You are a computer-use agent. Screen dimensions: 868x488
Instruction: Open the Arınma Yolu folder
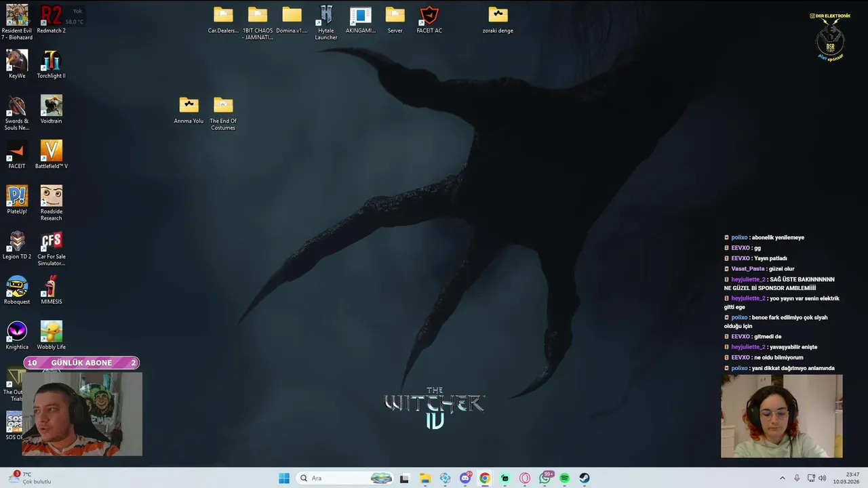pyautogui.click(x=189, y=110)
